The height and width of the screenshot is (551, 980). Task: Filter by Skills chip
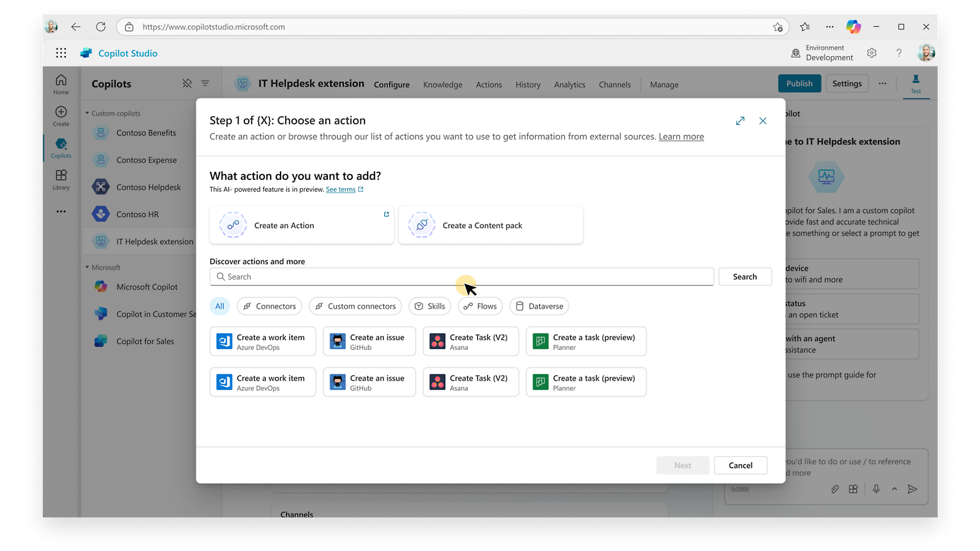pos(430,306)
